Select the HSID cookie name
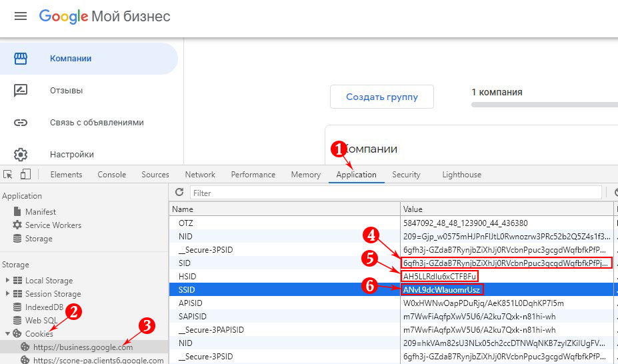 pyautogui.click(x=187, y=276)
